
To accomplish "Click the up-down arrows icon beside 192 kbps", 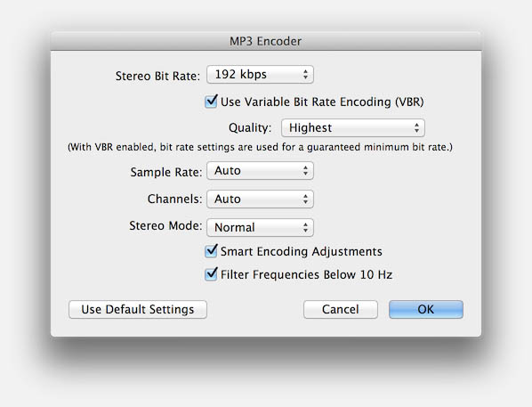I will point(305,75).
